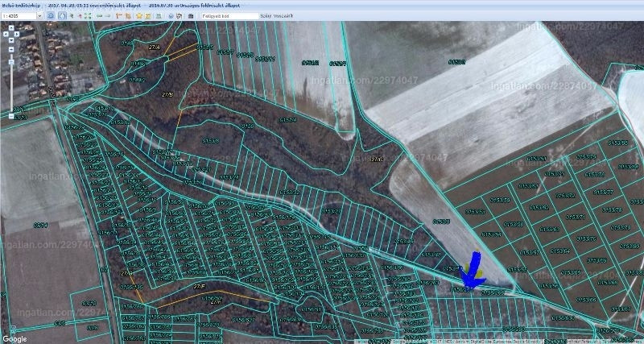Click the Google logo in map corner
Image resolution: width=644 pixels, height=344 pixels.
click(x=14, y=338)
